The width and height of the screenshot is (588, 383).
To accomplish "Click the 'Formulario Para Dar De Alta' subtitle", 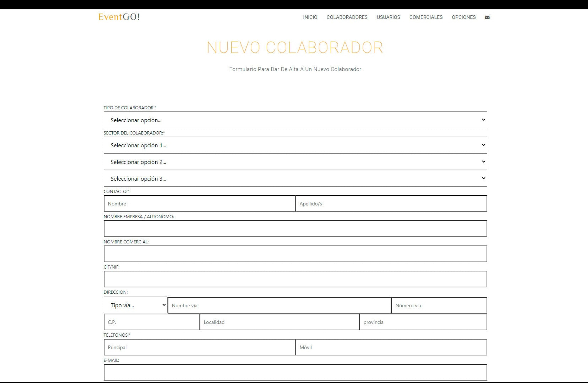I will pyautogui.click(x=295, y=69).
